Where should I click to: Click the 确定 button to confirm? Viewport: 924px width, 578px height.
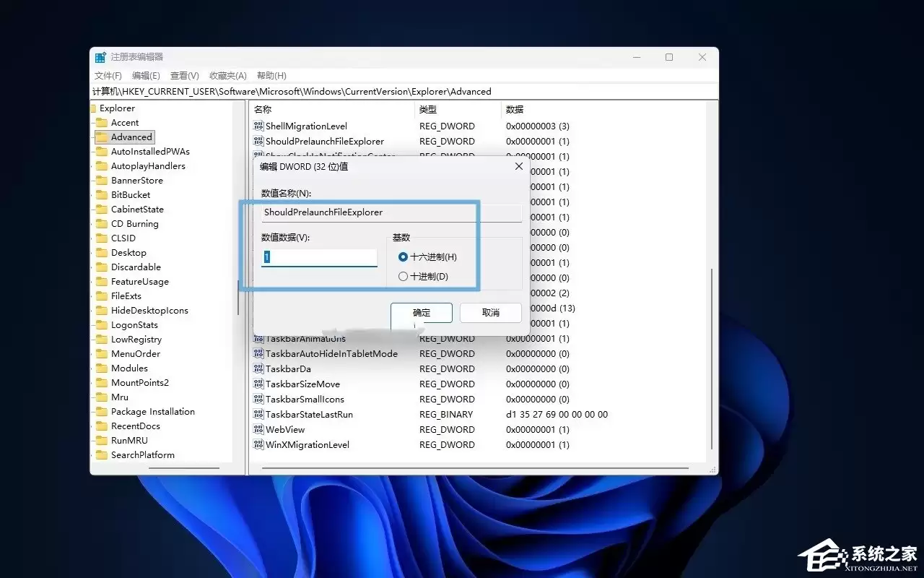pos(421,312)
